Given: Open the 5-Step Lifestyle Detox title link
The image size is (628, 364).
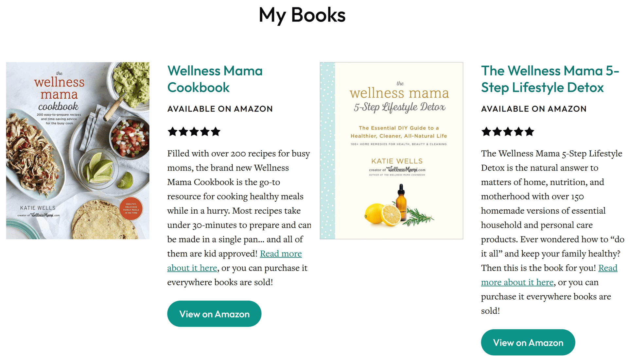Looking at the screenshot, I should (x=550, y=79).
